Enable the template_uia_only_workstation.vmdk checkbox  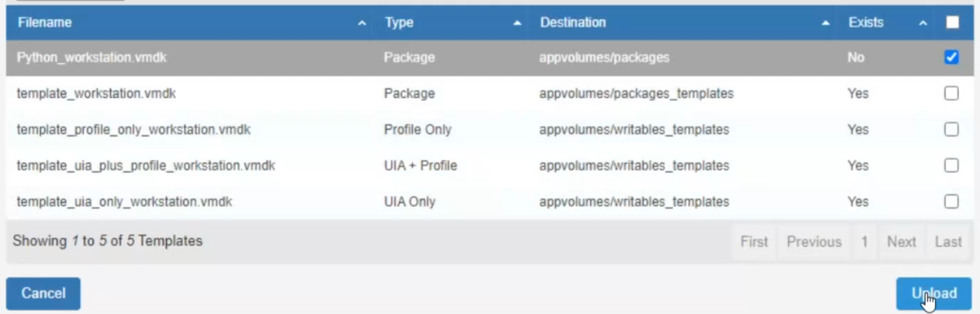[x=951, y=202]
